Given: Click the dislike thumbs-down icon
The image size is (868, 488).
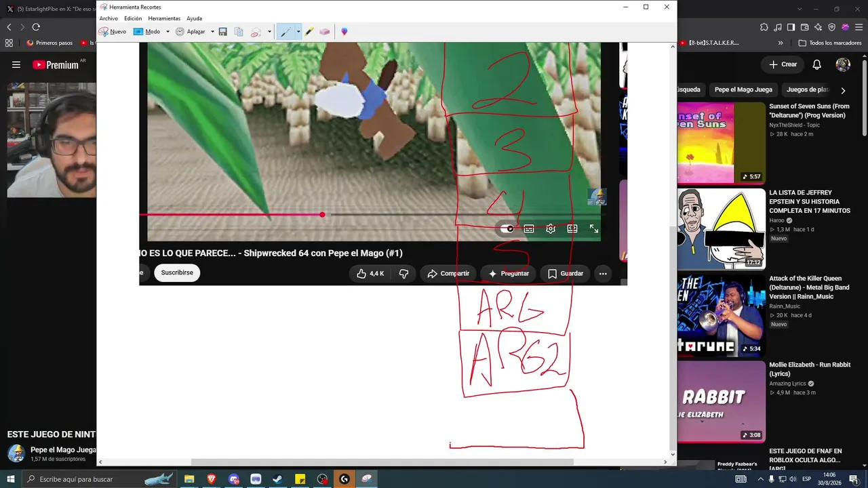Looking at the screenshot, I should (x=403, y=274).
